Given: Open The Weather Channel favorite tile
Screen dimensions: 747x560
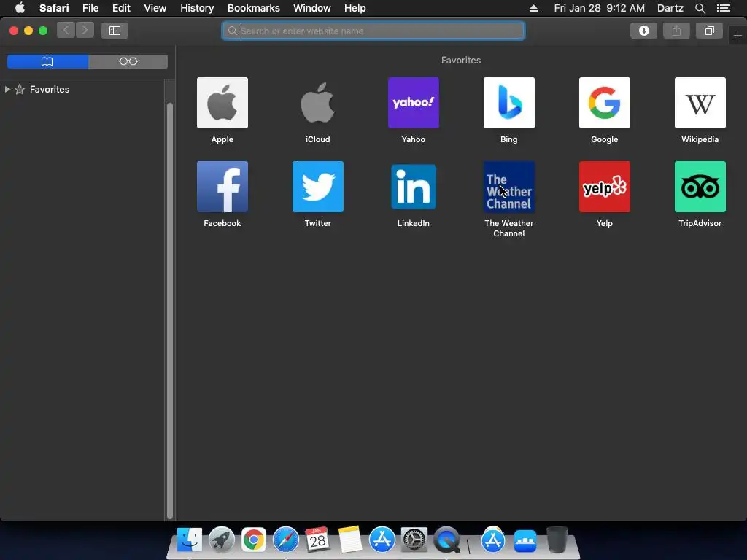Looking at the screenshot, I should pyautogui.click(x=508, y=187).
